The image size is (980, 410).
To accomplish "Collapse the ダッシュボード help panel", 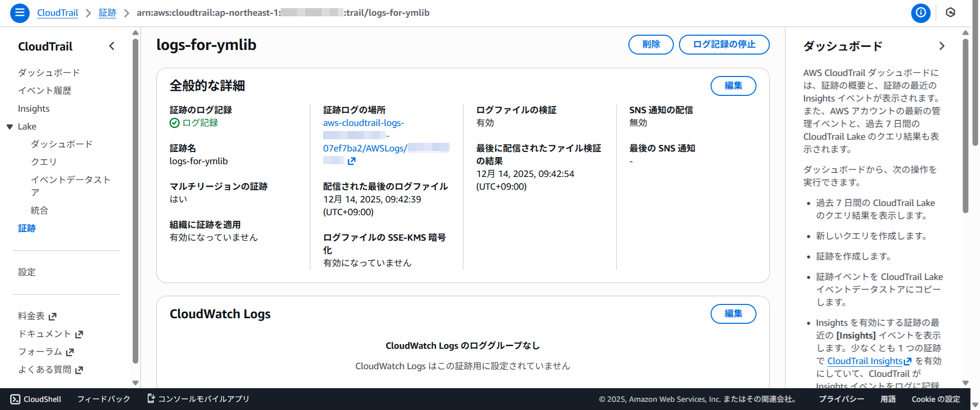I will tap(942, 46).
